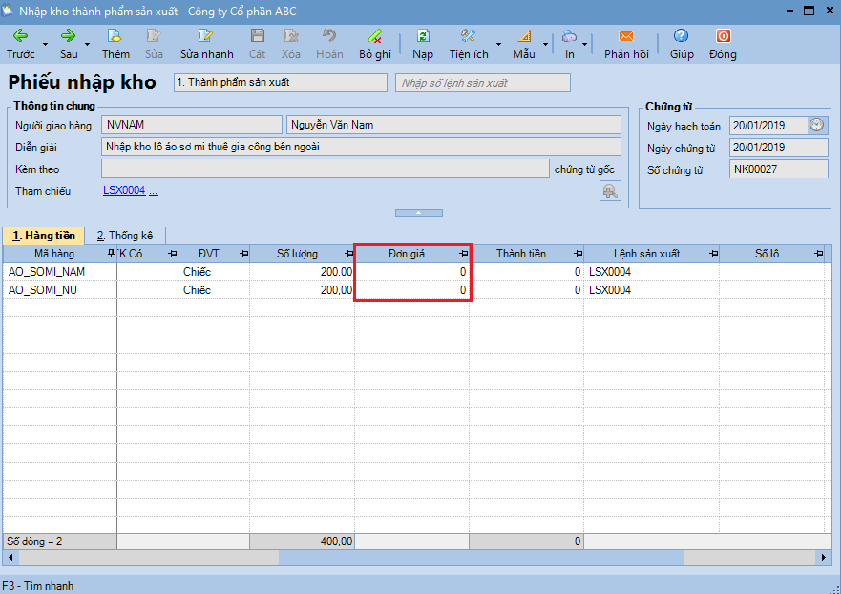Image resolution: width=841 pixels, height=594 pixels.
Task: Collapse the general info panel with the arrow
Action: click(x=420, y=213)
